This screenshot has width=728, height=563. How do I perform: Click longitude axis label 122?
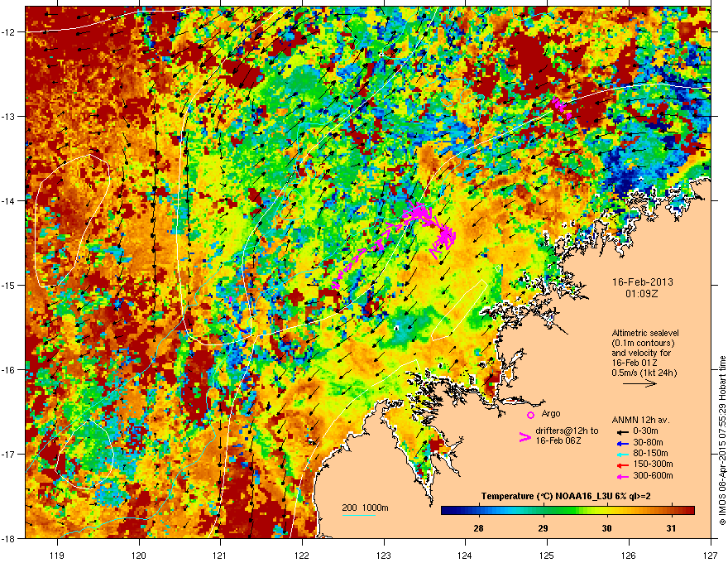pos(302,555)
